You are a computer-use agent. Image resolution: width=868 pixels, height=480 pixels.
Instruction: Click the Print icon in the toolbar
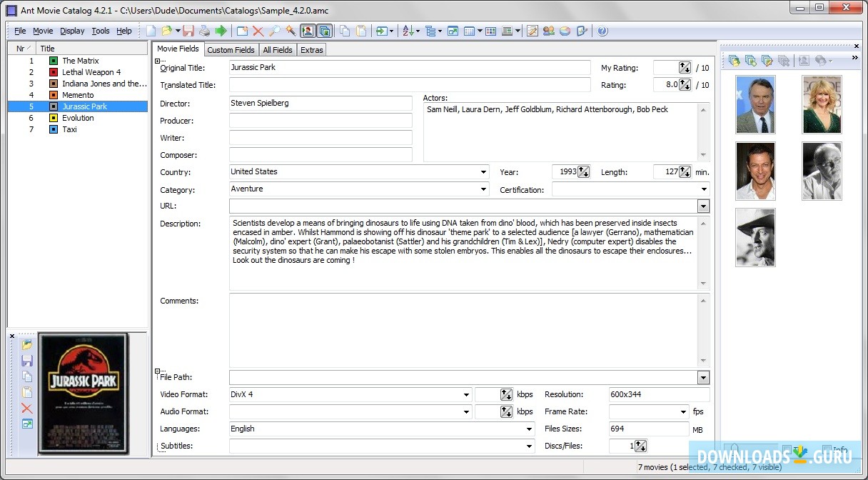click(x=204, y=31)
